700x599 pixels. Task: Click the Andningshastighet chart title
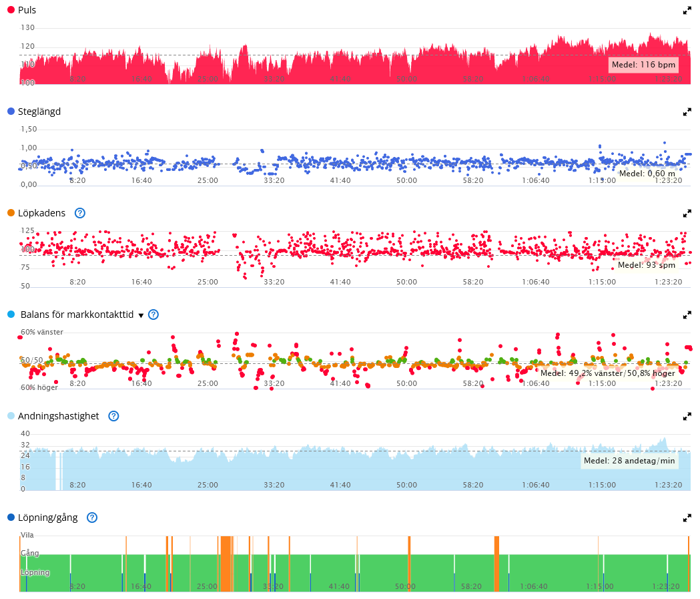tap(59, 416)
